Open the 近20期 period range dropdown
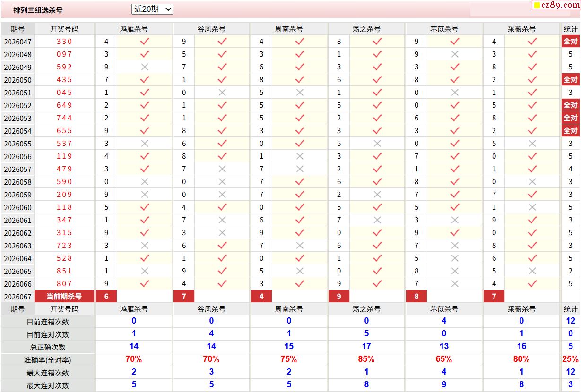This screenshot has width=581, height=392. 152,9
